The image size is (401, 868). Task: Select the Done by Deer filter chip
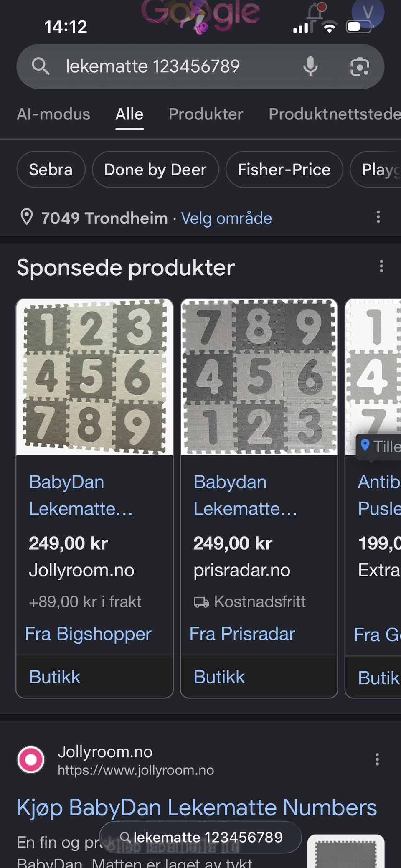pyautogui.click(x=155, y=170)
